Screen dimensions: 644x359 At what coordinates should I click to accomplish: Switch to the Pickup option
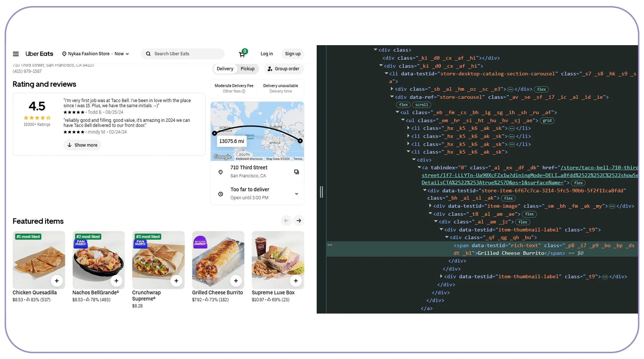[x=248, y=69]
